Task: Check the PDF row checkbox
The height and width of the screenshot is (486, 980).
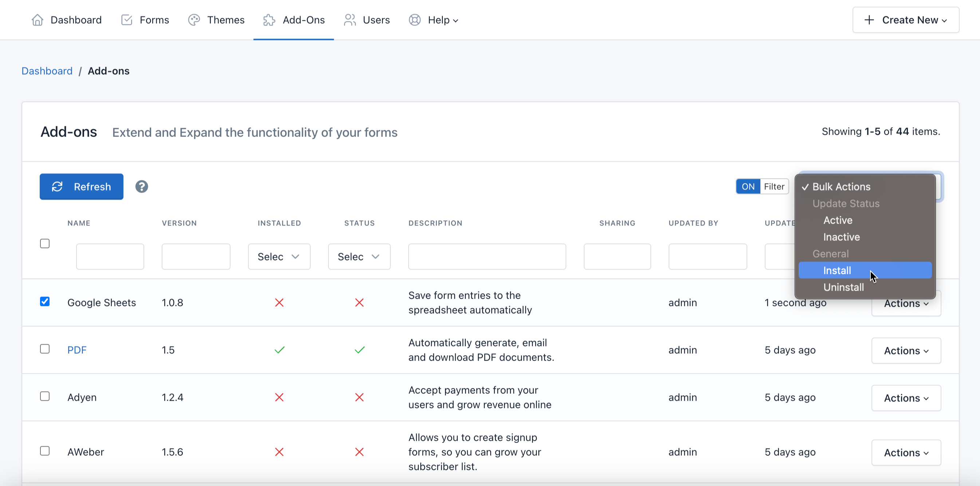Action: (x=45, y=349)
